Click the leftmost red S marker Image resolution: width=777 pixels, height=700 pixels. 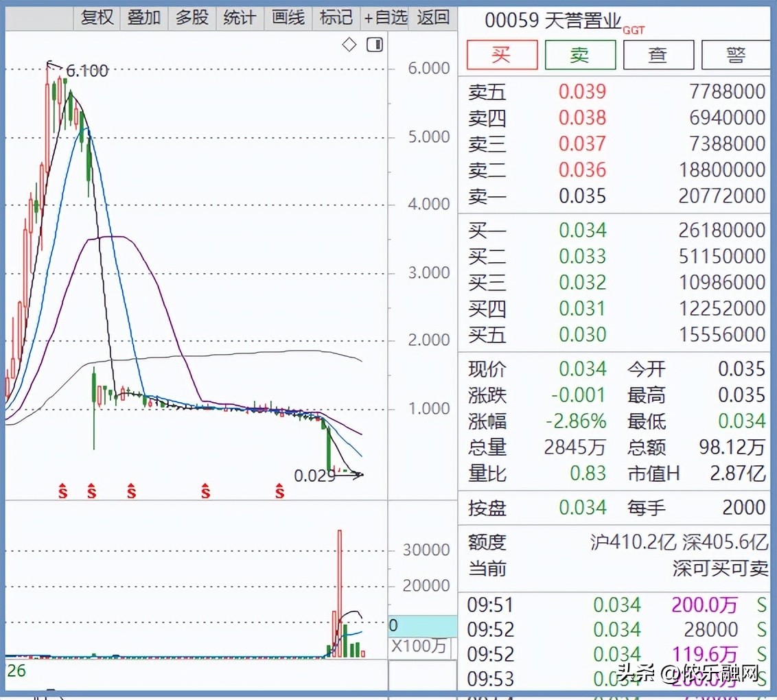pyautogui.click(x=62, y=491)
